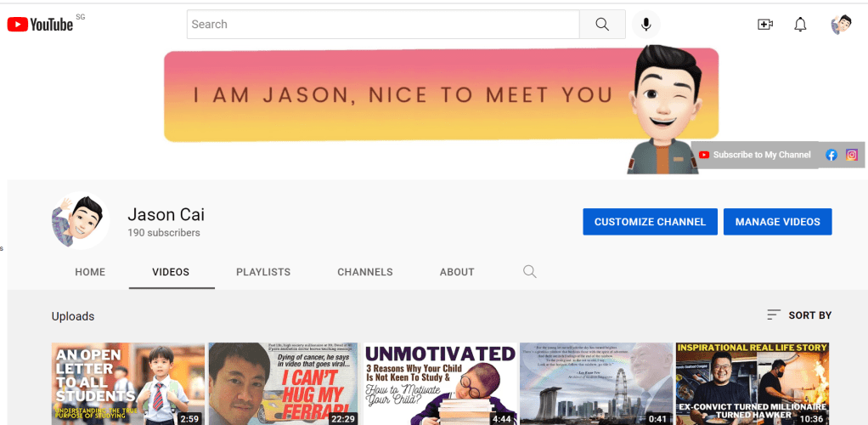Expand the Sort By dropdown
The image size is (868, 425).
point(798,315)
